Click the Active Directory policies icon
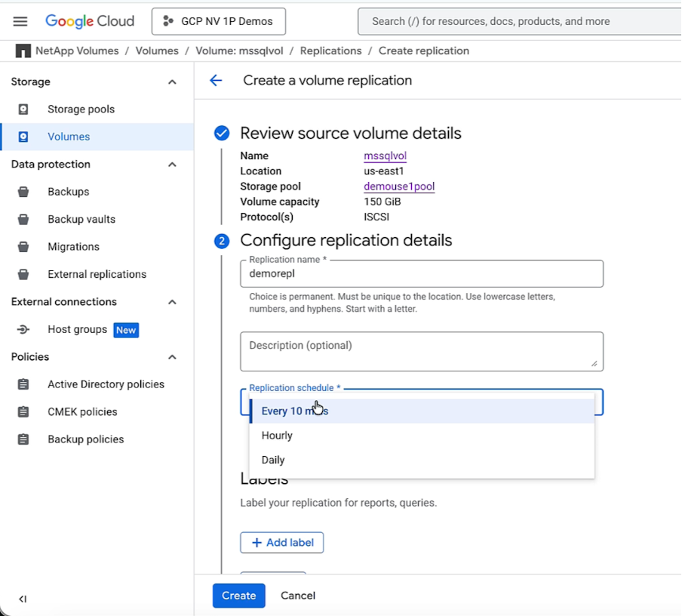Screen dimensions: 682x616 (23, 384)
